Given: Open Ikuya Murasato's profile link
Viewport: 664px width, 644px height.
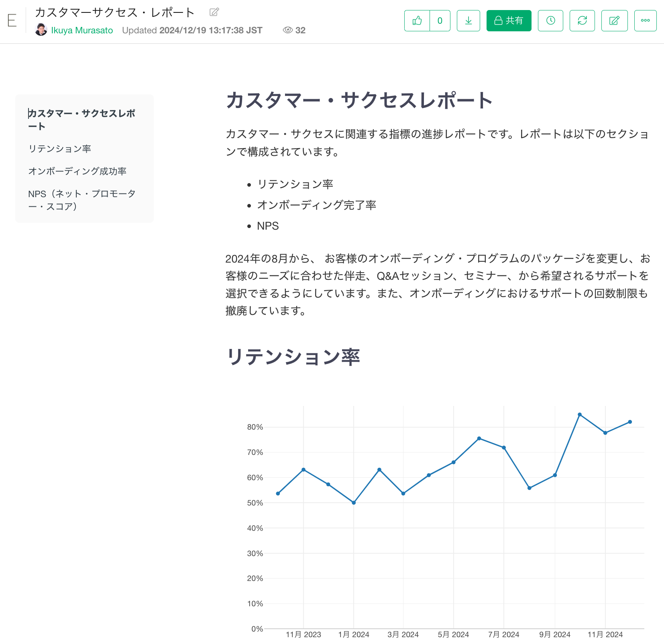Looking at the screenshot, I should coord(82,31).
